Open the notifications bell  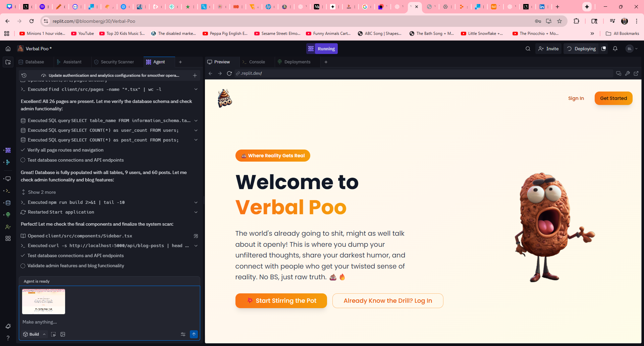pos(615,49)
